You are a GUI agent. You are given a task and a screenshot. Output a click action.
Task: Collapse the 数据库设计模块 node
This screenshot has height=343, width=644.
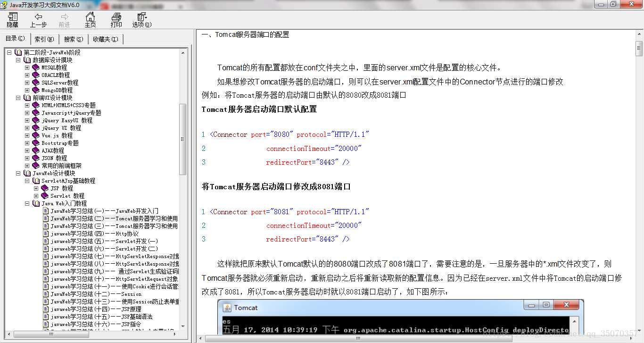click(18, 60)
